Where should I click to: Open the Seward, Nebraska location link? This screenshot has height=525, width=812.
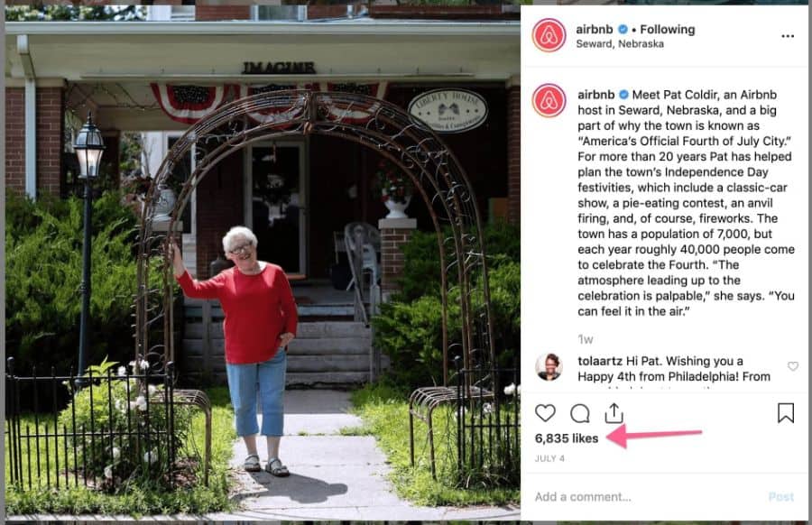click(619, 44)
